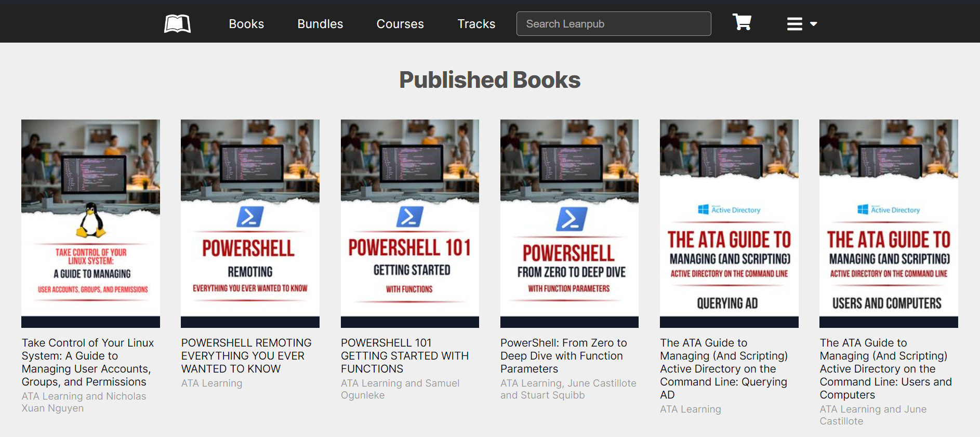Viewport: 980px width, 437px height.
Task: Focus the Search Leanpub field
Action: pos(614,24)
